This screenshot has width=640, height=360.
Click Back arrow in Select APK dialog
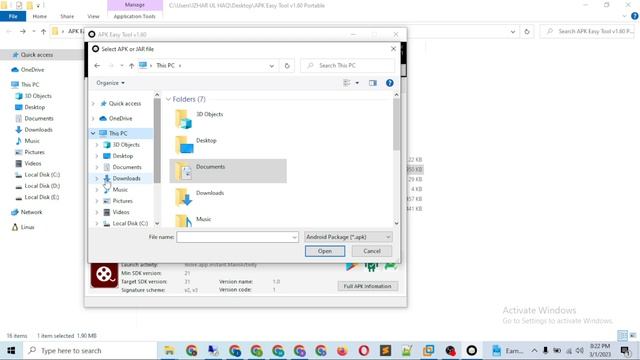point(97,65)
